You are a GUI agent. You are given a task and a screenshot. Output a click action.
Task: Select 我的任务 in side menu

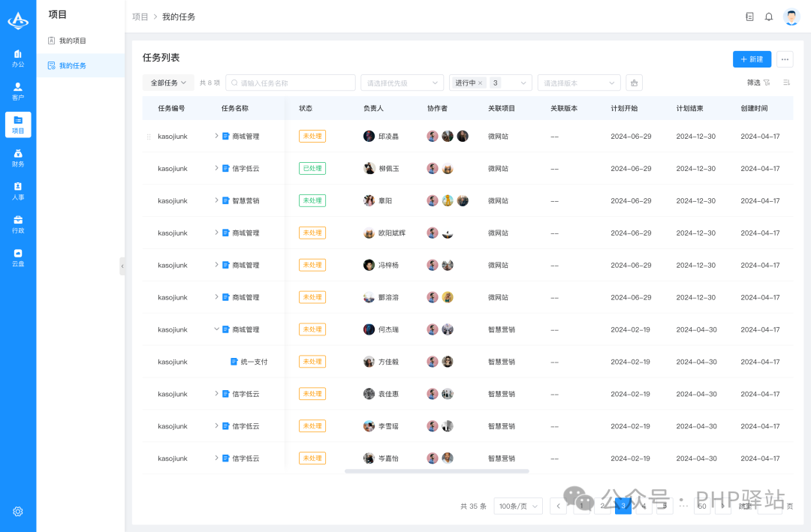[80, 66]
